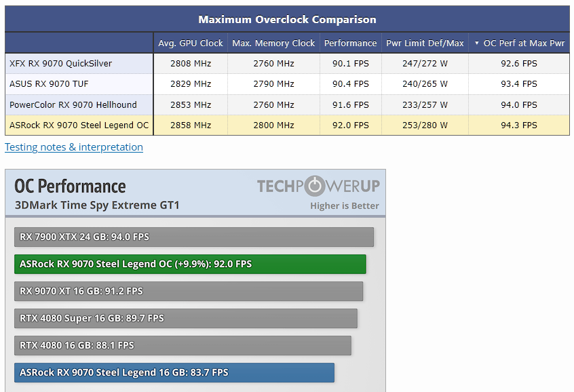
Task: Click the RTX 4080 16 GB: 88.1 FPS bar
Action: pos(183,345)
